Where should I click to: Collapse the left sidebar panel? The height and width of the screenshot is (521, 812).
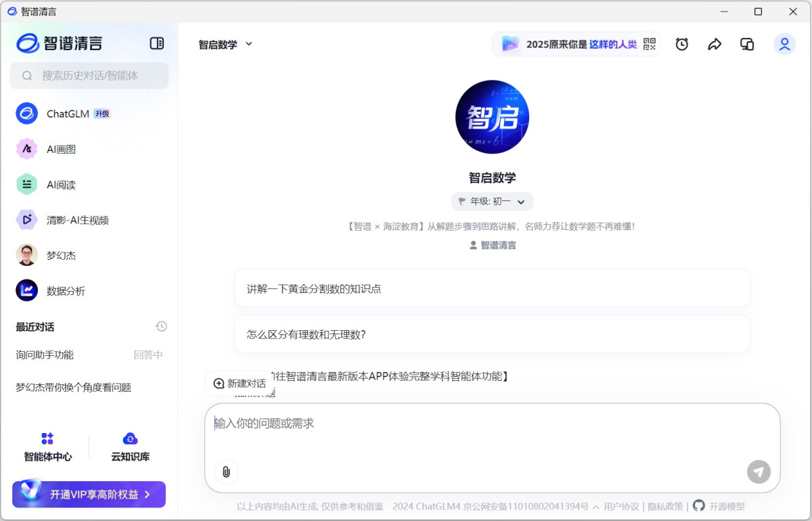click(156, 43)
